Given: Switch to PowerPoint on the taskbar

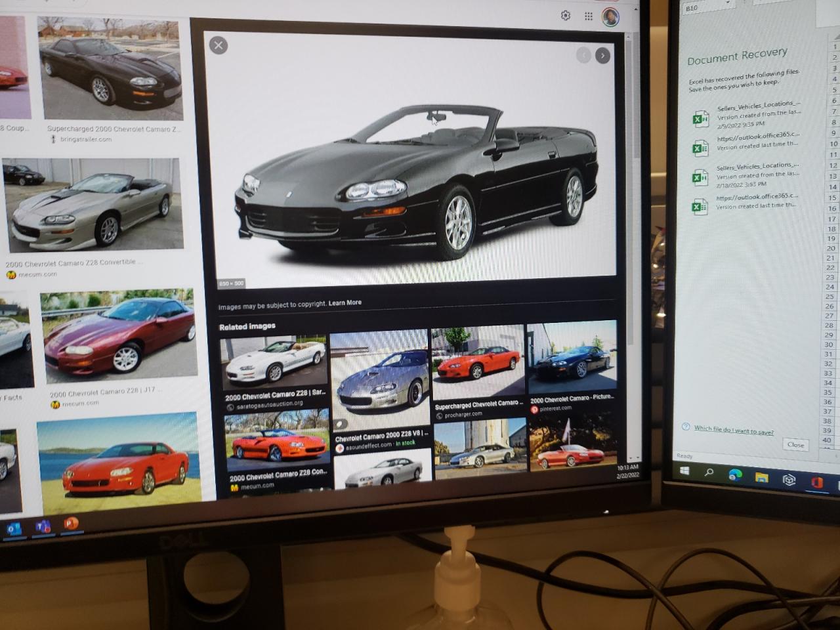Looking at the screenshot, I should tap(71, 524).
